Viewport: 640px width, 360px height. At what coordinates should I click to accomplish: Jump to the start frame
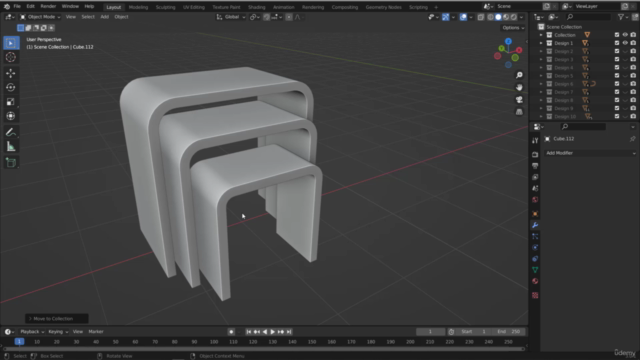pos(249,332)
